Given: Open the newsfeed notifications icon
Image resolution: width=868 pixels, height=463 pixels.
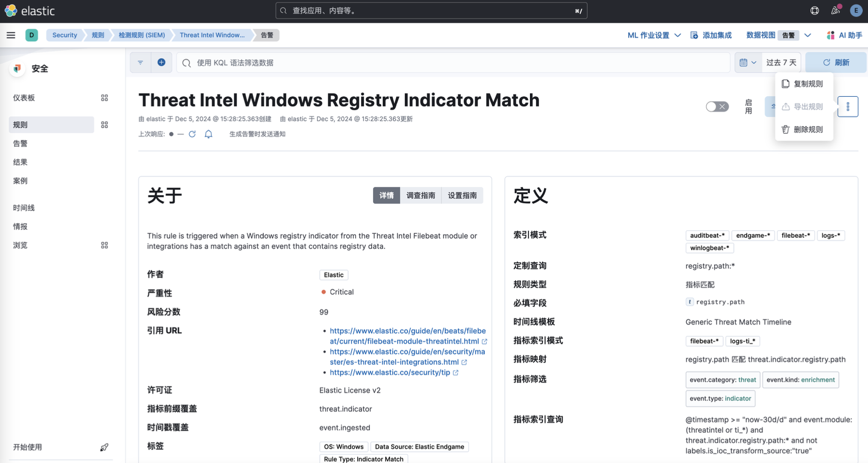Looking at the screenshot, I should click(x=835, y=11).
